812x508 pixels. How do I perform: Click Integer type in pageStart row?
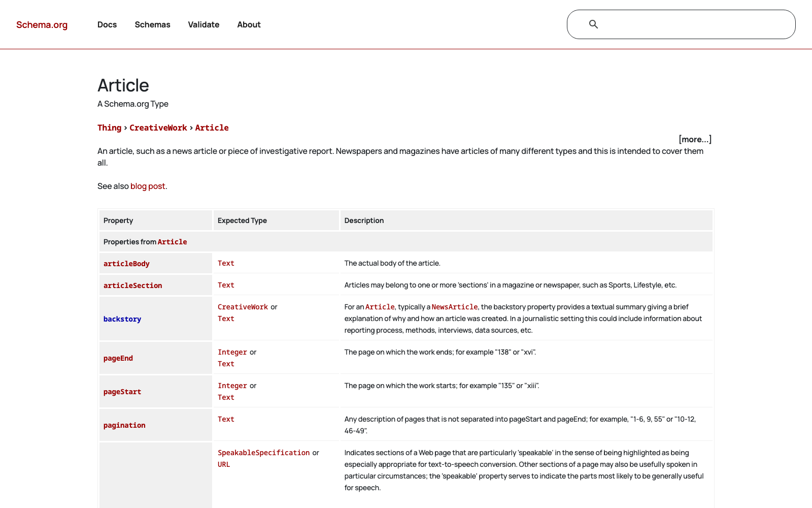tap(232, 386)
